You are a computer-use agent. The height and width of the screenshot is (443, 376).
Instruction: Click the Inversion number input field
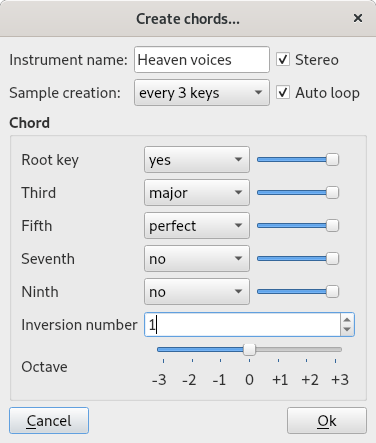(242, 325)
